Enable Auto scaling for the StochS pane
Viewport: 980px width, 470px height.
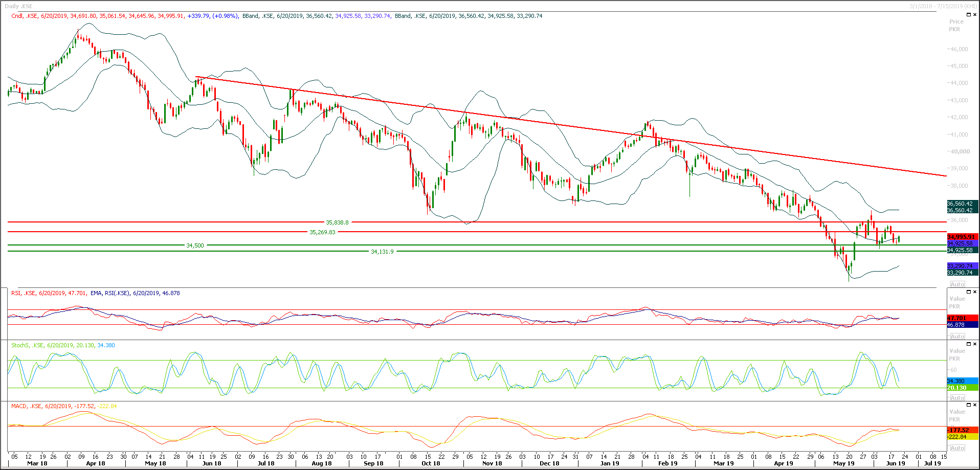(x=957, y=397)
